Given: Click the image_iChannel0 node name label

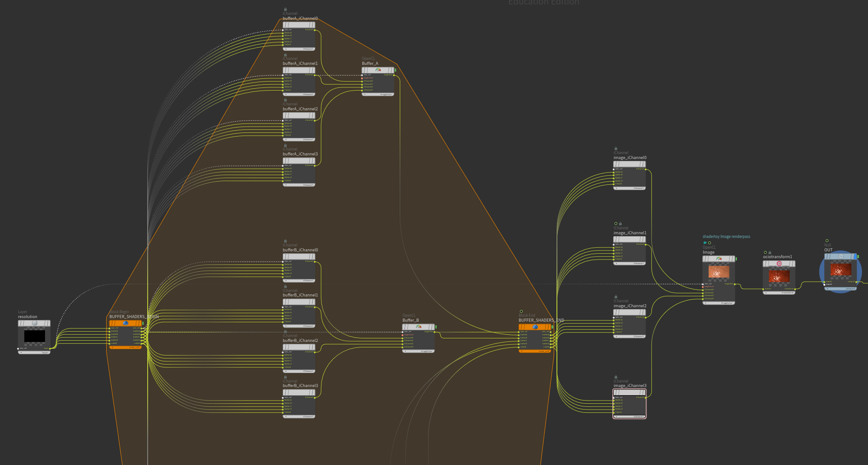Looking at the screenshot, I should coord(630,158).
